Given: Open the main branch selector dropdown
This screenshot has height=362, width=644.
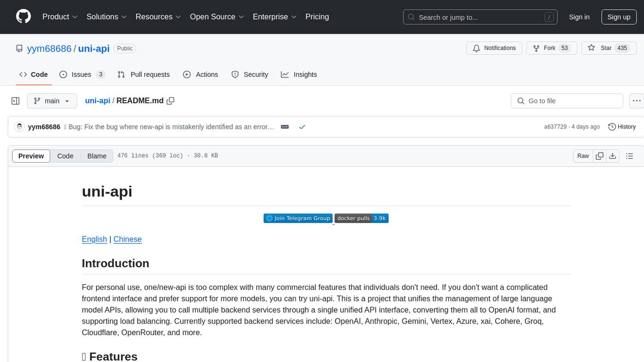Looking at the screenshot, I should (52, 101).
